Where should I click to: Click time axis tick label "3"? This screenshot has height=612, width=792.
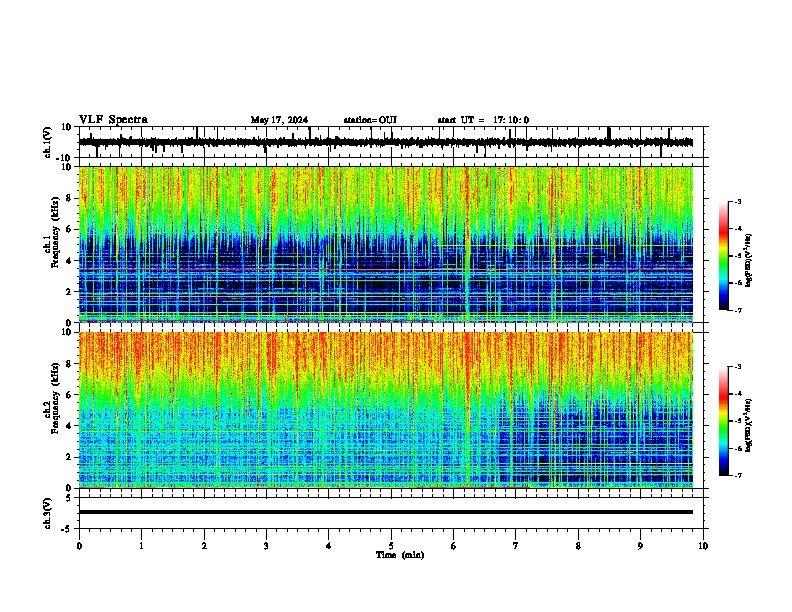click(x=266, y=546)
